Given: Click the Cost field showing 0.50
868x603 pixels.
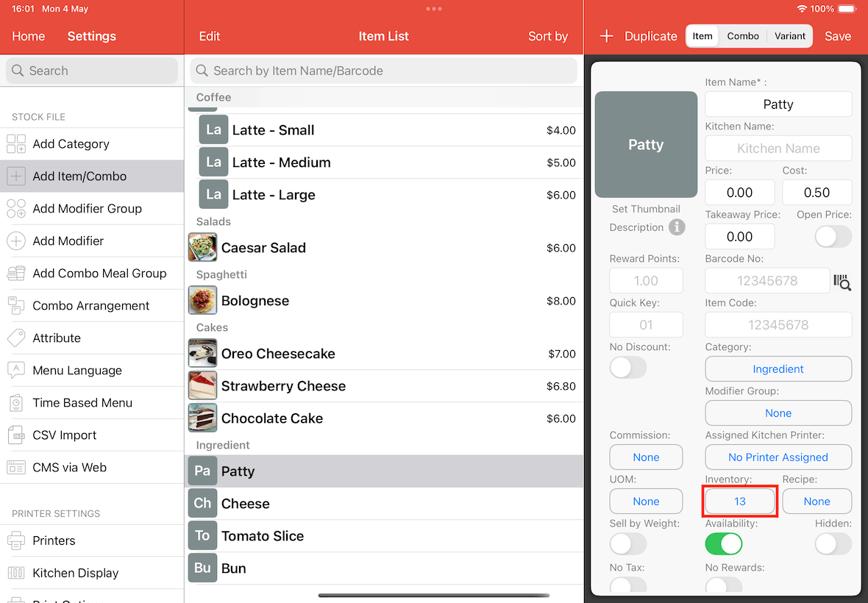Looking at the screenshot, I should click(817, 193).
